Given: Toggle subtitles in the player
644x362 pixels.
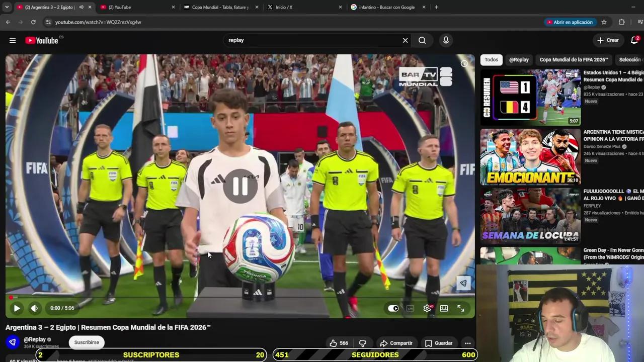Looking at the screenshot, I should (x=410, y=308).
